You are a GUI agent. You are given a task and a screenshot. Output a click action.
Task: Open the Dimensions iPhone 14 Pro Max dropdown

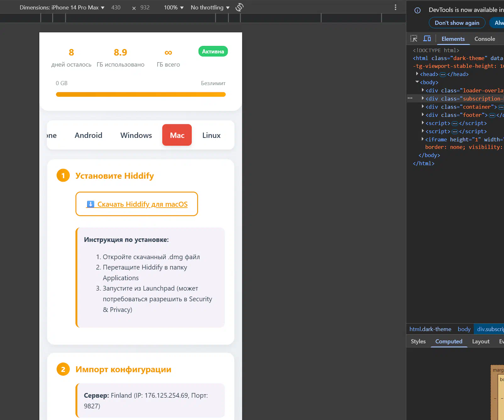[x=62, y=7]
